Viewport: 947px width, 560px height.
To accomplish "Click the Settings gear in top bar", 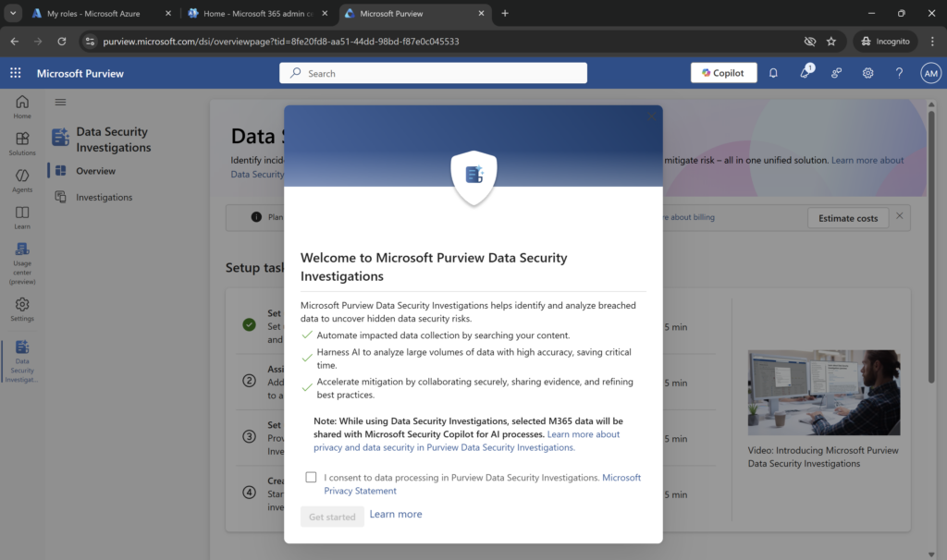I will 867,73.
